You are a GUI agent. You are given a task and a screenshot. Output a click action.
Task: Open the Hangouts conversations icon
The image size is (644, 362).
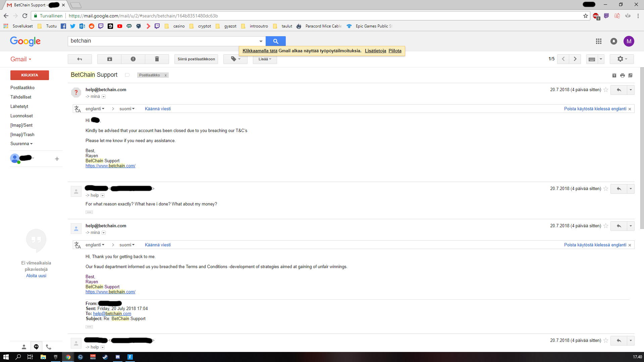point(36,347)
